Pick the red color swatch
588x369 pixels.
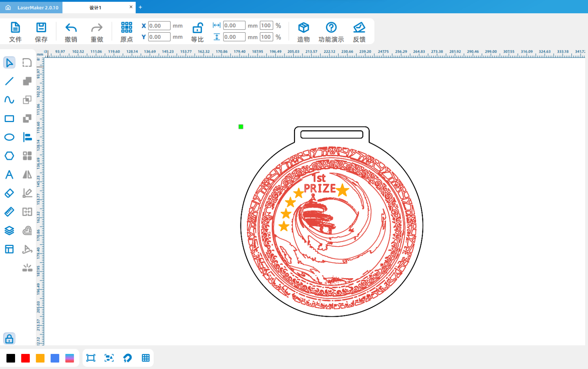25,358
